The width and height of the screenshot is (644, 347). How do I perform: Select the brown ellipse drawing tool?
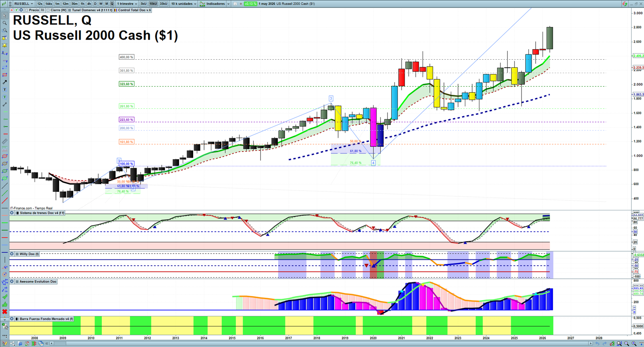pos(4,164)
